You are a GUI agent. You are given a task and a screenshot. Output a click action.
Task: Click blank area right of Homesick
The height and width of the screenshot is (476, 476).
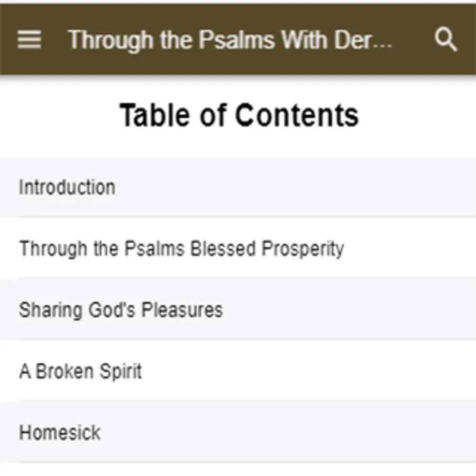tap(288, 432)
